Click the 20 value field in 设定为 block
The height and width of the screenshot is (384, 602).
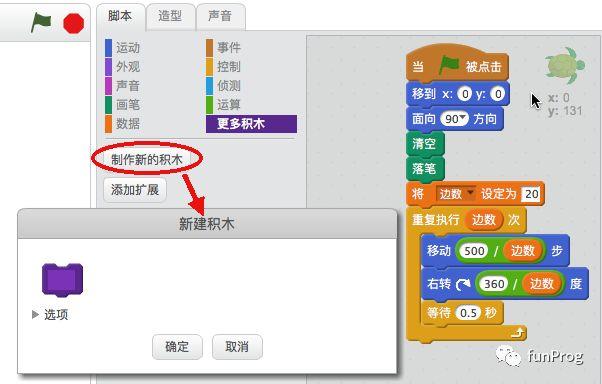[531, 194]
